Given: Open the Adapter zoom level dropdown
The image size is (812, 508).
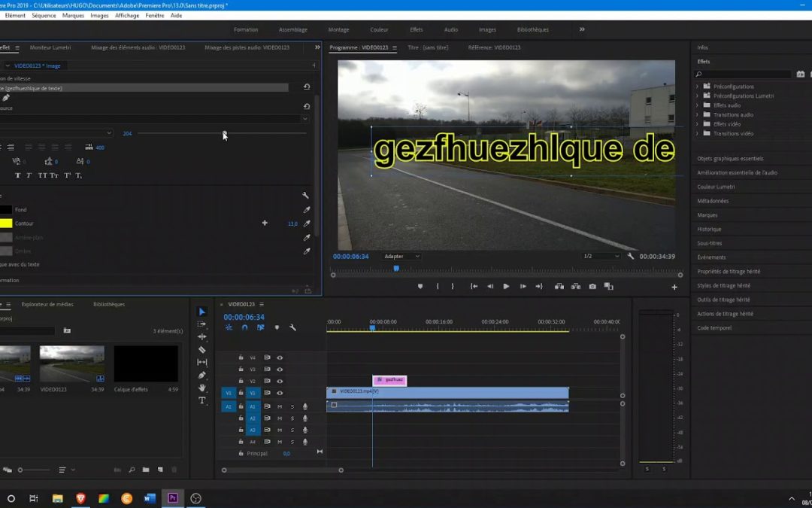Looking at the screenshot, I should coord(401,256).
